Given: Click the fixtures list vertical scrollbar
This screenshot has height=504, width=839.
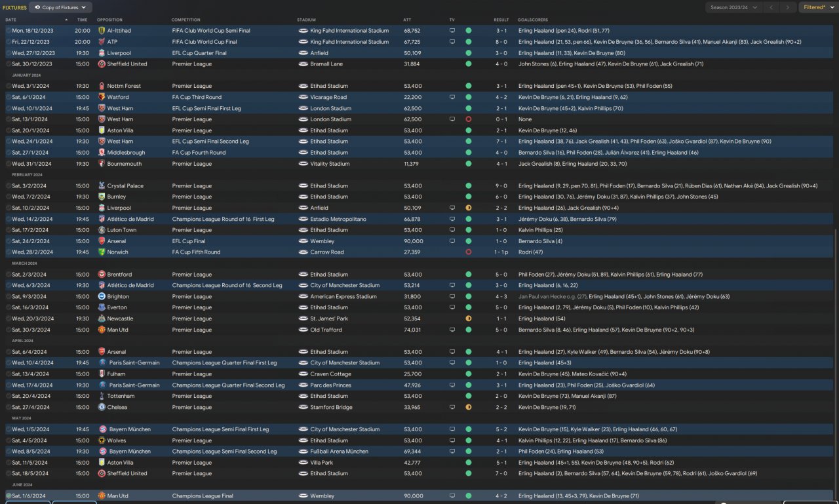Looking at the screenshot, I should point(836,364).
